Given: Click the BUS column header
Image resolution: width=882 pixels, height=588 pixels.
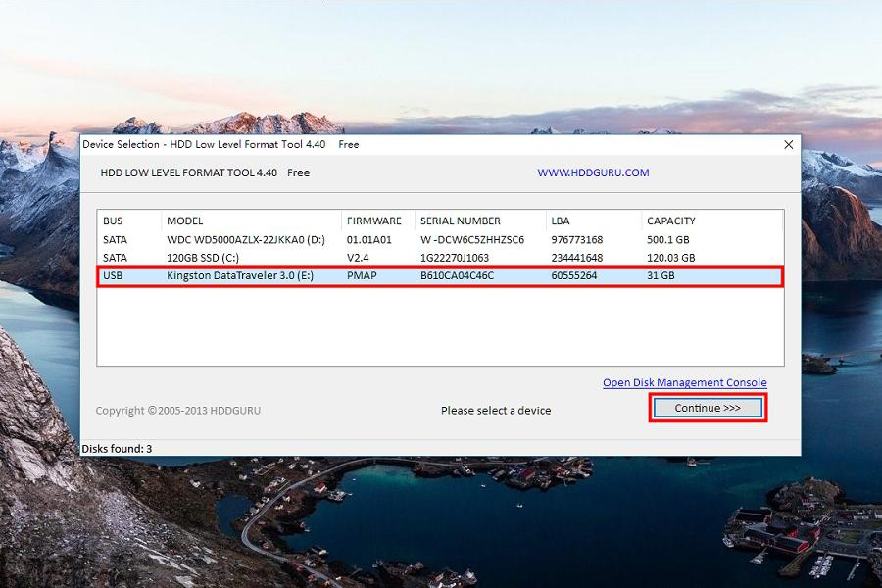Looking at the screenshot, I should (129, 220).
